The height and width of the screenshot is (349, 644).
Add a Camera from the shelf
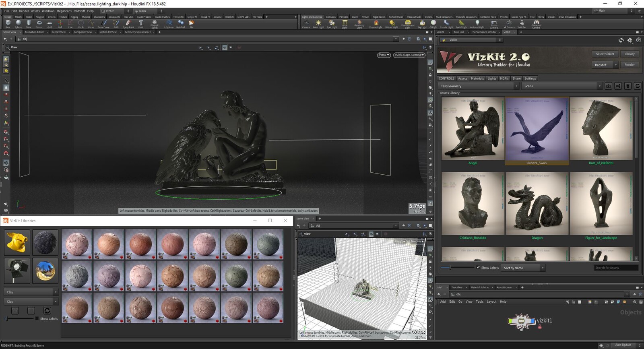pyautogui.click(x=306, y=24)
